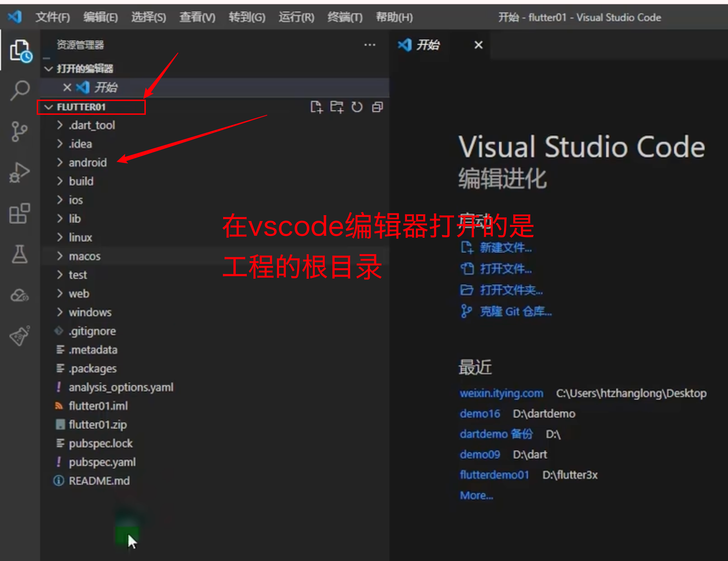The width and height of the screenshot is (728, 561).
Task: Open the 转到(G) menu
Action: (247, 17)
